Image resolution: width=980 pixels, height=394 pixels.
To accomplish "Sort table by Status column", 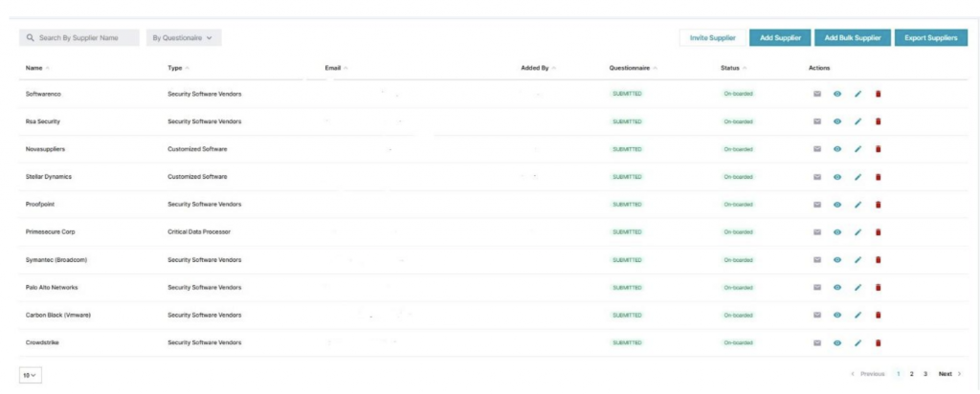I will tap(733, 68).
